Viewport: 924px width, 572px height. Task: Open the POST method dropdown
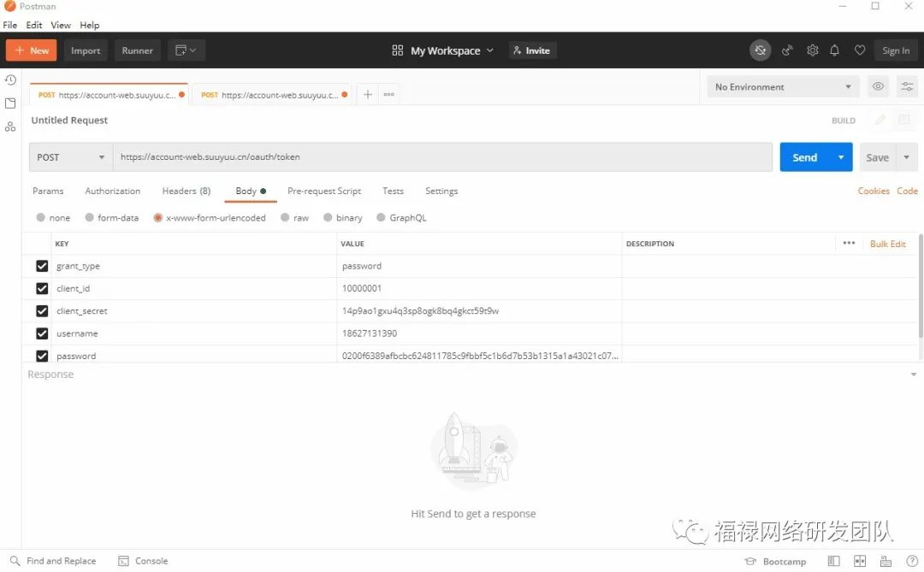pyautogui.click(x=71, y=157)
